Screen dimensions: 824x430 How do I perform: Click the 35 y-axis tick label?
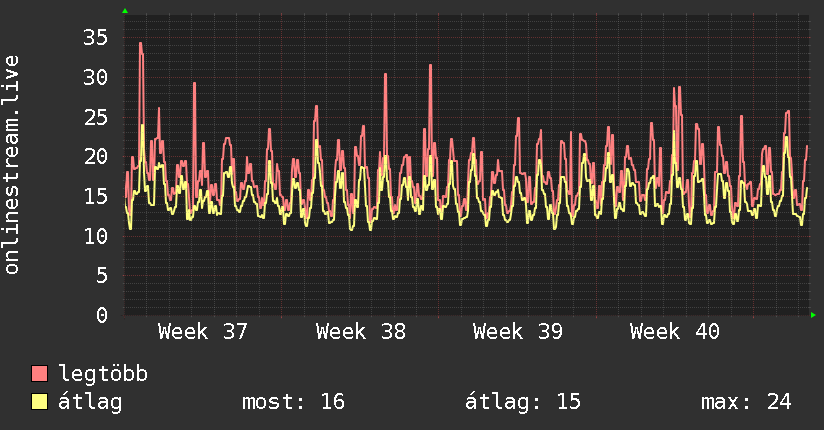pyautogui.click(x=95, y=38)
